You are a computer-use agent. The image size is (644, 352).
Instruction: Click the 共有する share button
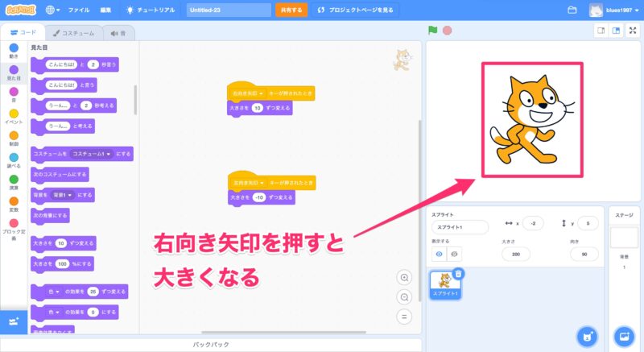pyautogui.click(x=291, y=10)
